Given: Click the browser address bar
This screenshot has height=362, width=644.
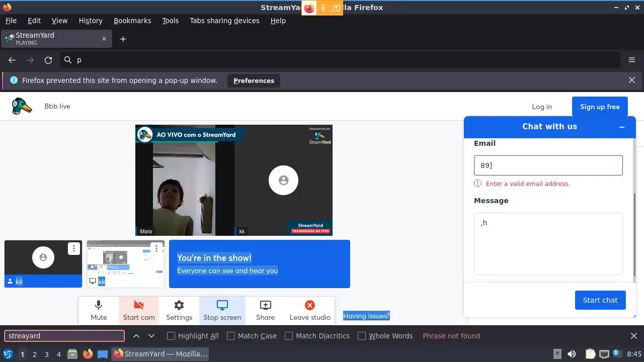Looking at the screenshot, I should point(340,60).
